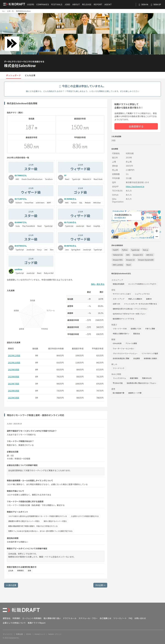Open the JOBS menu item
Image resolution: width=165 pixels, height=644 pixels.
(x=67, y=5)
